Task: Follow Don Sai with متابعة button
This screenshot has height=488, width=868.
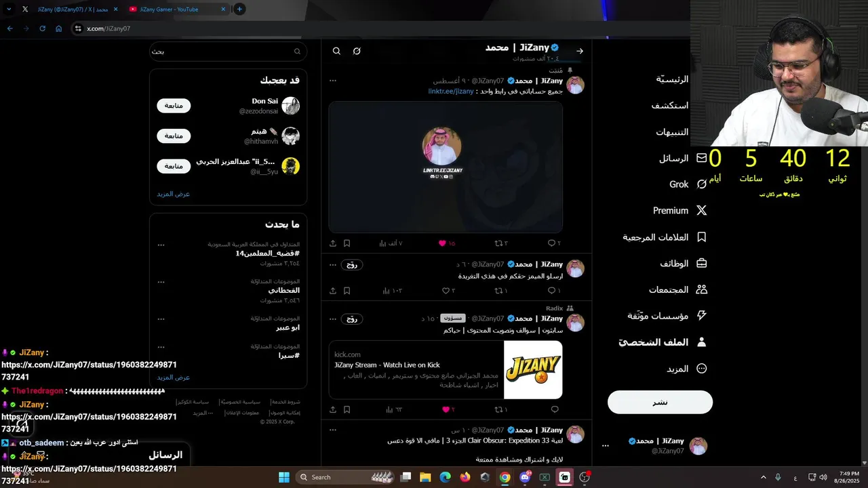Action: click(174, 106)
